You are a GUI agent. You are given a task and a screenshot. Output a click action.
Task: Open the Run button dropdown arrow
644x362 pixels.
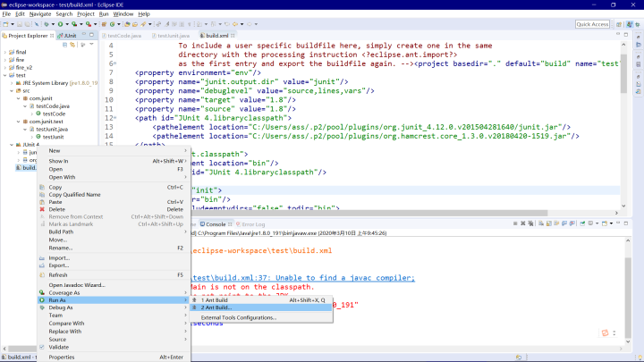(x=67, y=24)
